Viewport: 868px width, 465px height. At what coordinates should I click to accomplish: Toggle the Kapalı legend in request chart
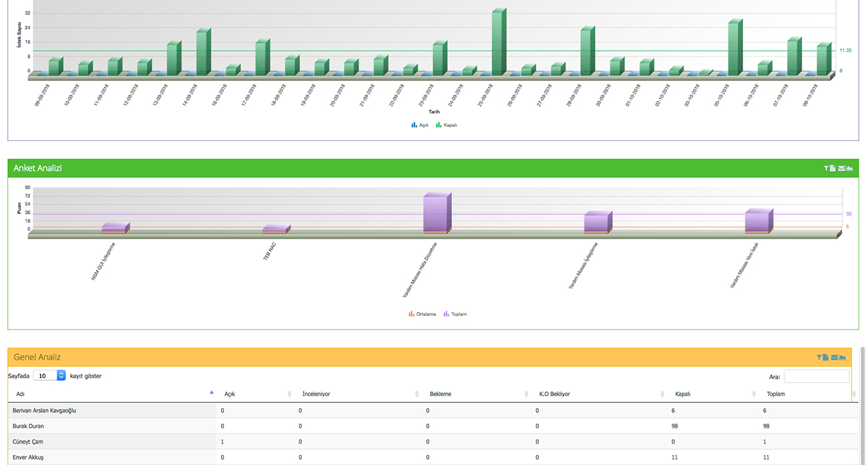tap(447, 125)
